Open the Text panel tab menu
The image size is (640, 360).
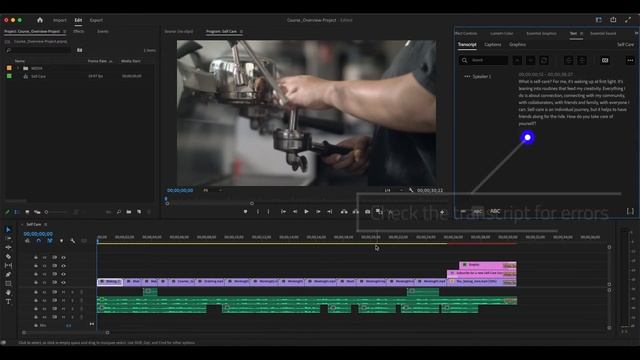tap(582, 33)
